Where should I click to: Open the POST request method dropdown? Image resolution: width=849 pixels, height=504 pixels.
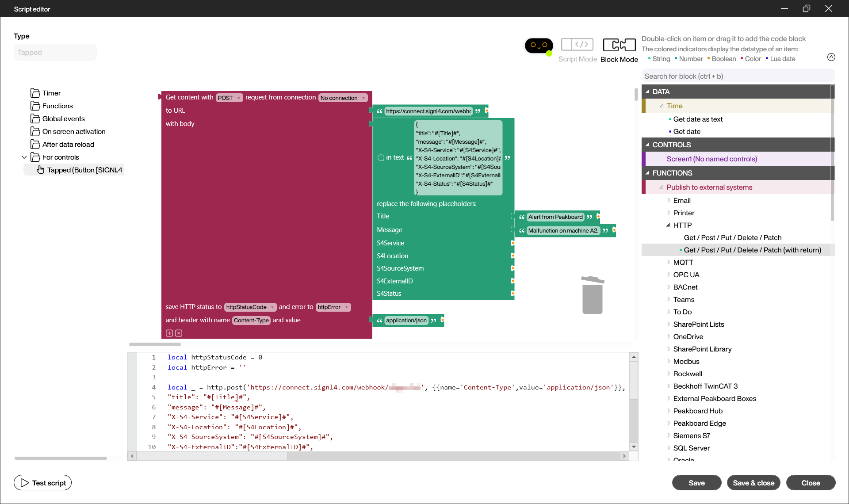(x=229, y=98)
